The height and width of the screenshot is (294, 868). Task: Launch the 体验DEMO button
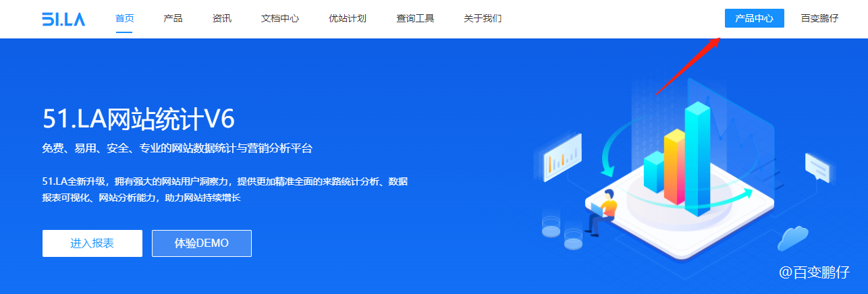click(202, 243)
